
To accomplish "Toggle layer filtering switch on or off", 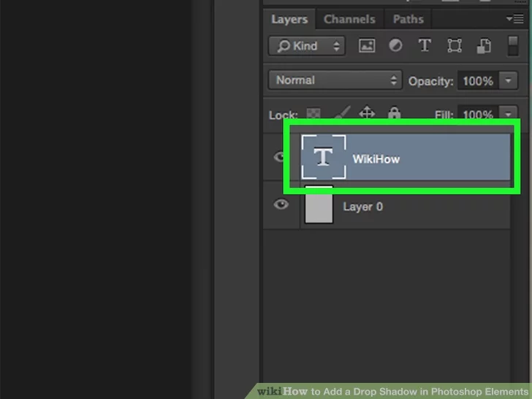I will [x=513, y=46].
